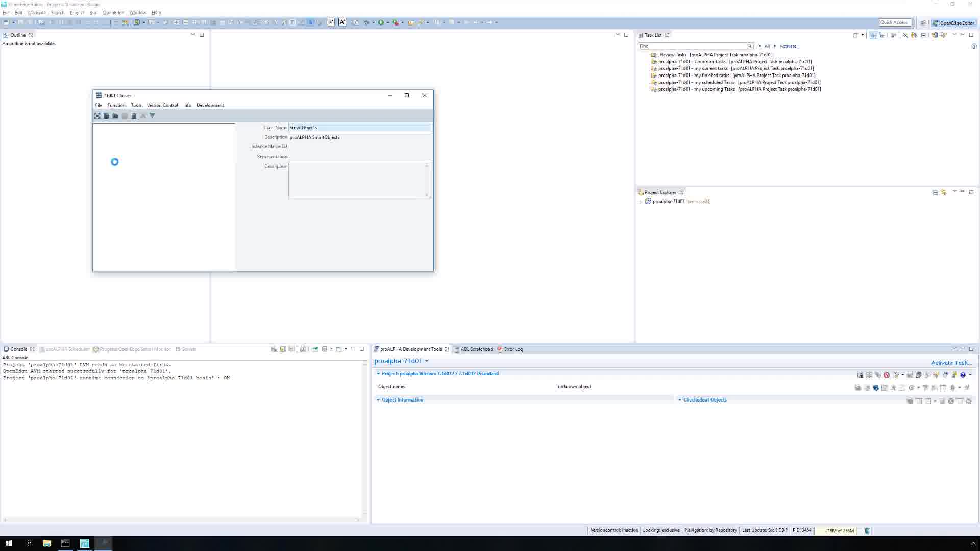Click the new class document icon in the Classes toolbar
This screenshot has height=551, width=980.
[x=106, y=116]
